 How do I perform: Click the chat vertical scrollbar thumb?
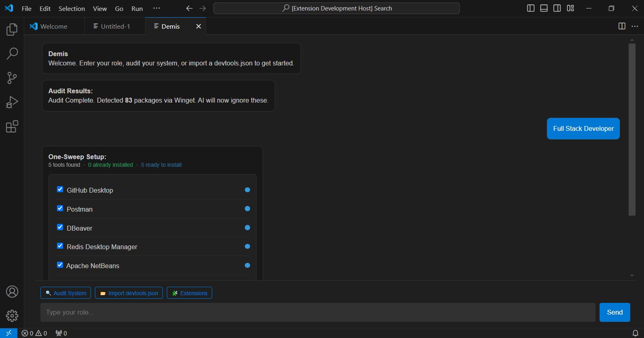pos(632,129)
